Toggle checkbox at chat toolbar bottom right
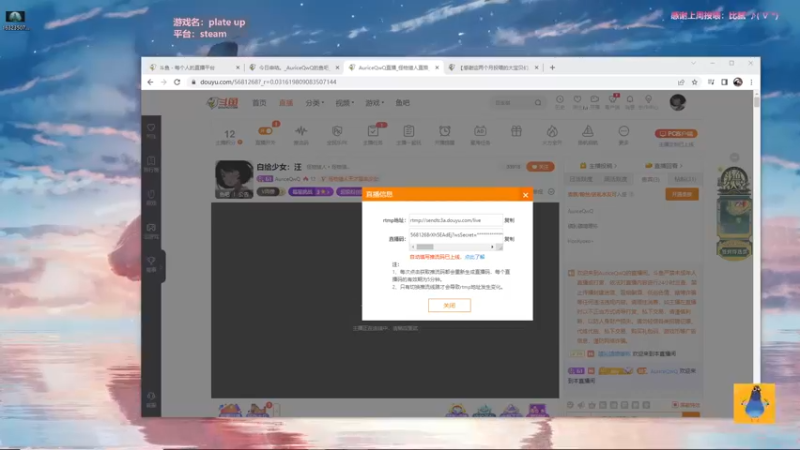Image resolution: width=800 pixels, height=450 pixels. coord(675,405)
